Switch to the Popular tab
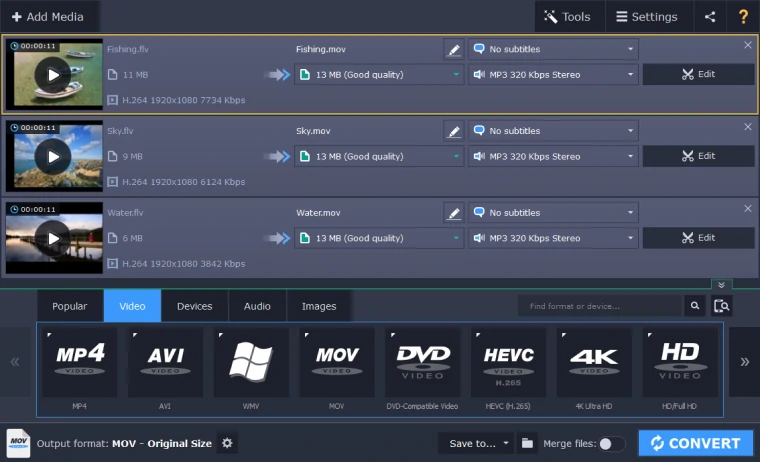This screenshot has width=760, height=462. pyautogui.click(x=70, y=306)
